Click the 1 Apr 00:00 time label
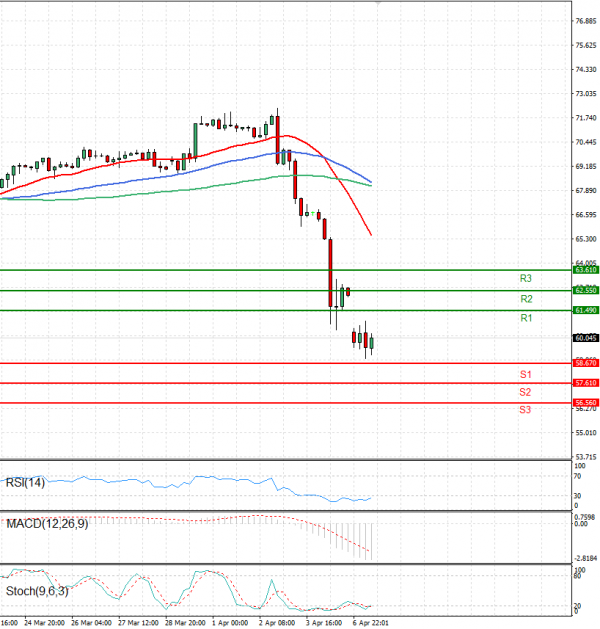Viewport: 600px width, 629px height. click(x=230, y=623)
